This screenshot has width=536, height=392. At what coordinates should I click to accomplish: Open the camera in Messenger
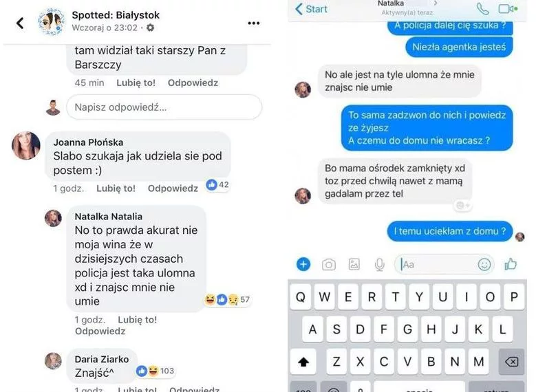click(329, 265)
